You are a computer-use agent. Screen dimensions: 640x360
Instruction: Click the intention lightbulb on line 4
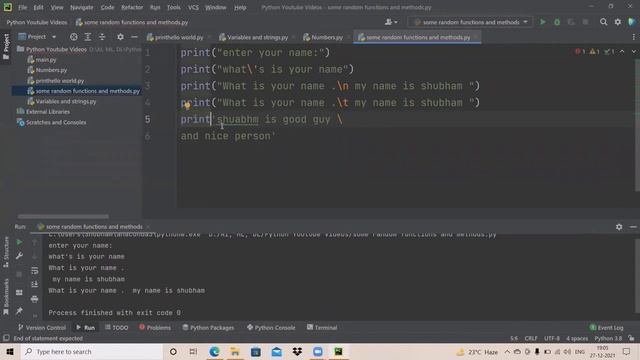coord(187,106)
